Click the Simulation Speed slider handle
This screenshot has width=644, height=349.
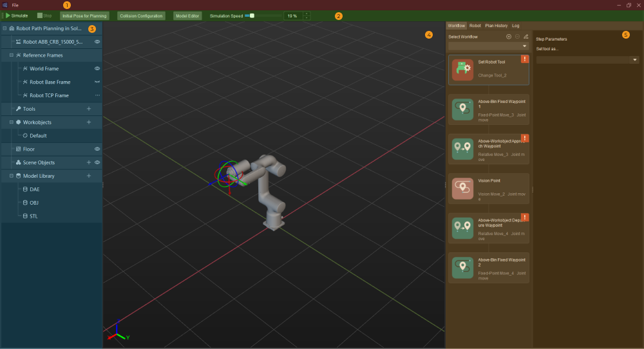(x=252, y=15)
